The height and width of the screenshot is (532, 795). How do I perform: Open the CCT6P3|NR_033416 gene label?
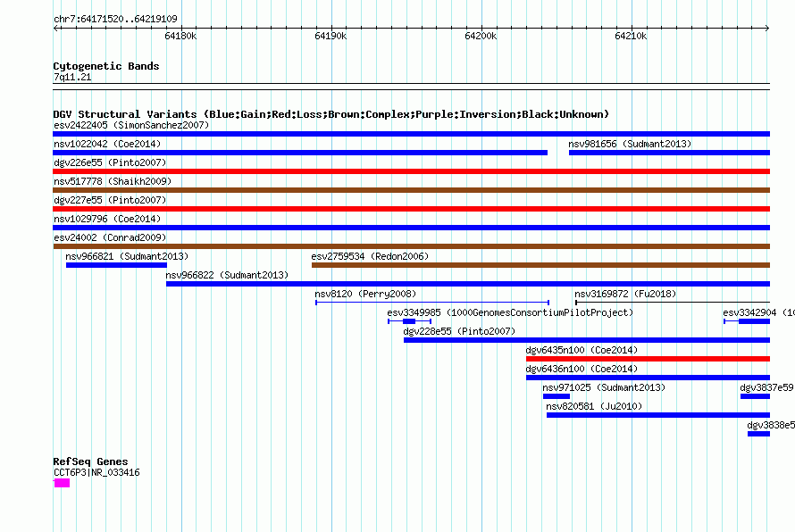click(96, 473)
